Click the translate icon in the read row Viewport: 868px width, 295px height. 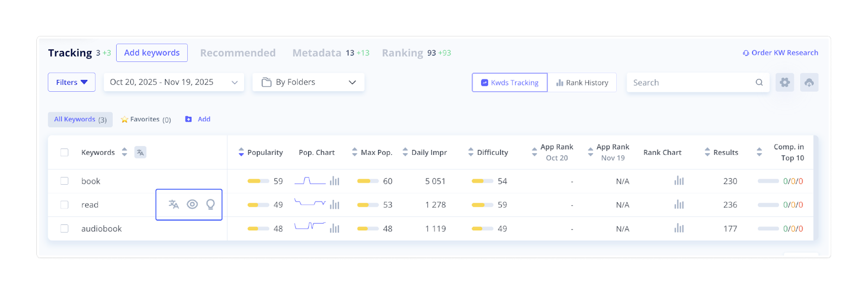(174, 204)
